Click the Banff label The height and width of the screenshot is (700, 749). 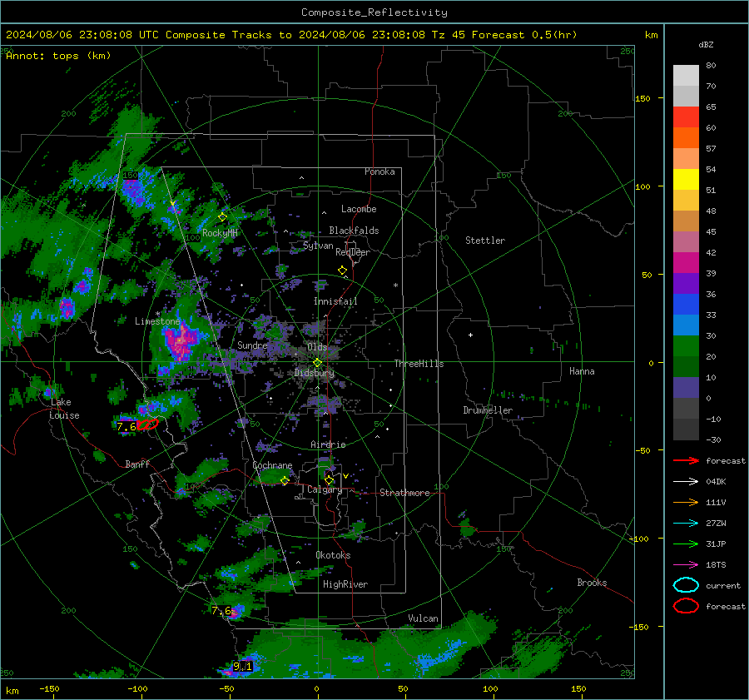[x=137, y=464]
